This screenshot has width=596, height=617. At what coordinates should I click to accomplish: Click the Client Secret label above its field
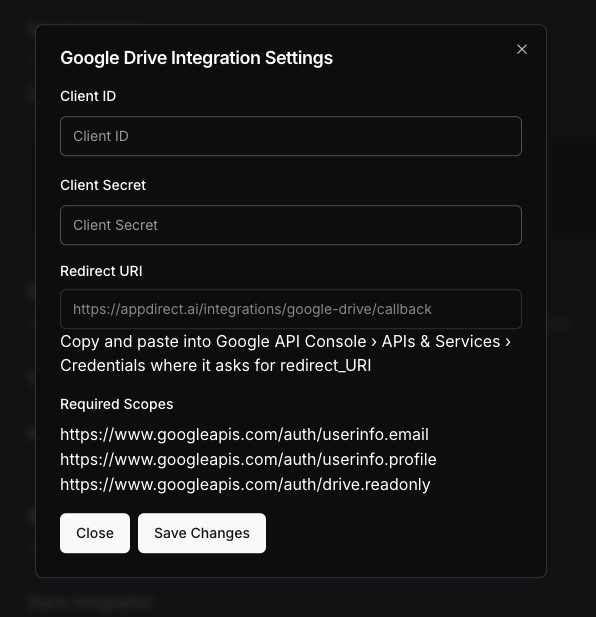[103, 185]
